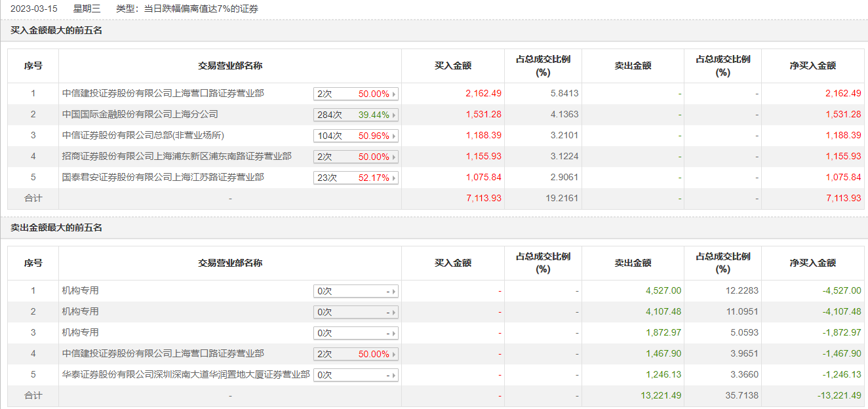Open 招商证券上海浦东新区浦东南路证券营业部 link
Screen dimensions: 868x409
point(177,157)
